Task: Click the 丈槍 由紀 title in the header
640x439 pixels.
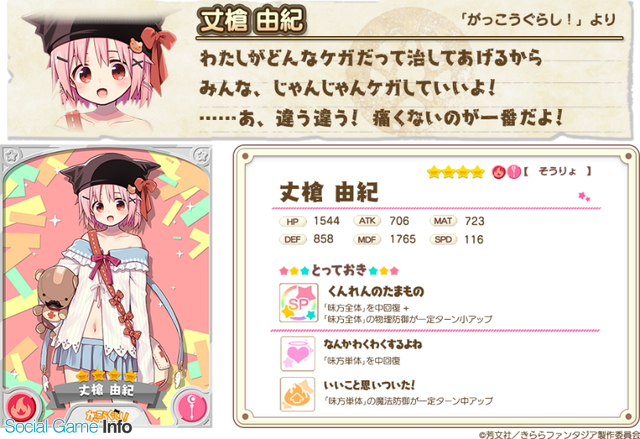Action: tap(251, 20)
